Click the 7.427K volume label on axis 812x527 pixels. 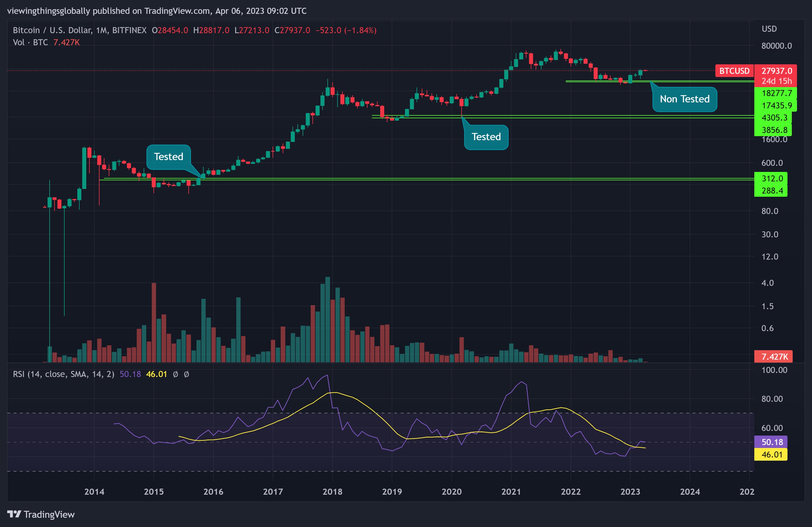tap(773, 357)
